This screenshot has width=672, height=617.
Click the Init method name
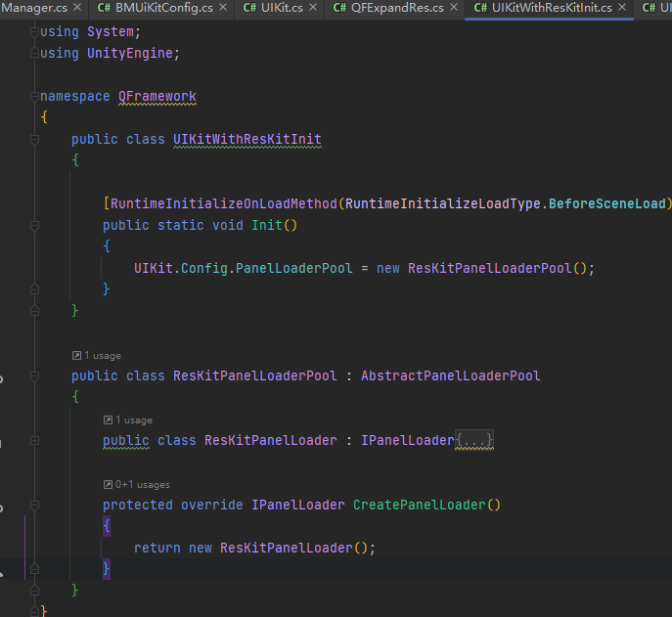tap(267, 225)
